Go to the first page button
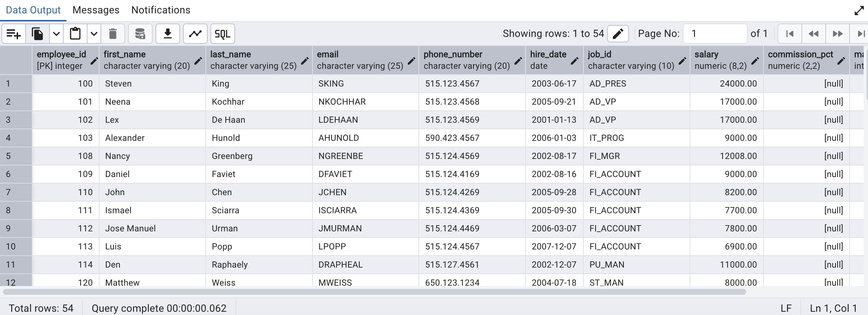 790,34
